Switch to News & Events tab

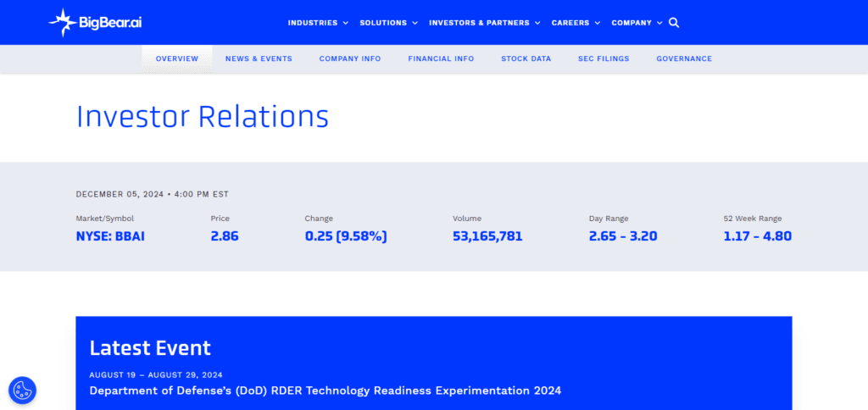(259, 58)
